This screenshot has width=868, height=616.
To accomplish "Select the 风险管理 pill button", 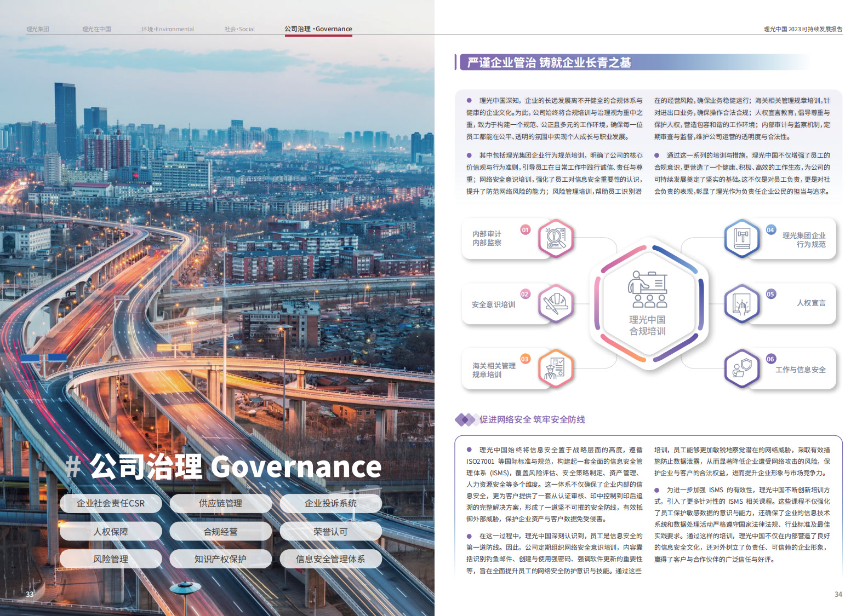I will (x=111, y=559).
